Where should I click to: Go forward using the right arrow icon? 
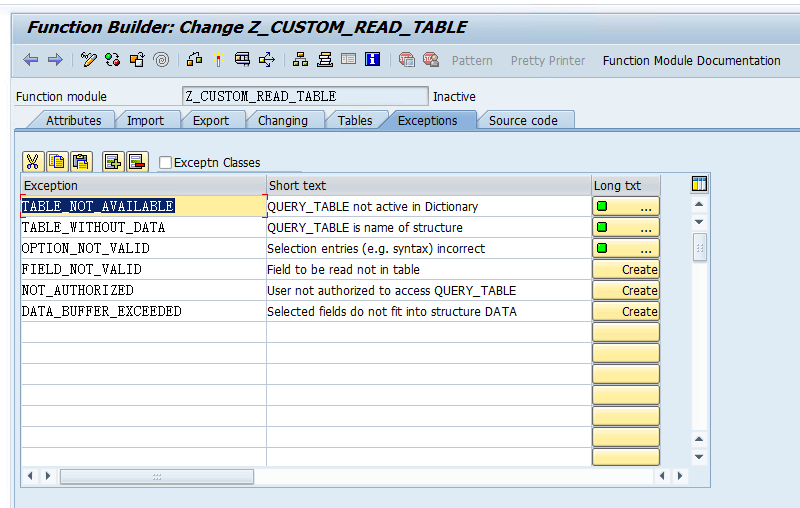(x=55, y=60)
